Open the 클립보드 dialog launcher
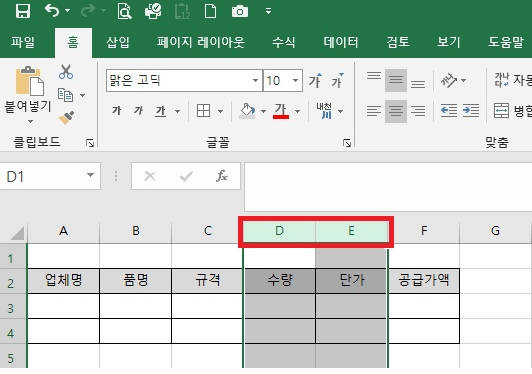Image resolution: width=532 pixels, height=374 pixels. 90,143
